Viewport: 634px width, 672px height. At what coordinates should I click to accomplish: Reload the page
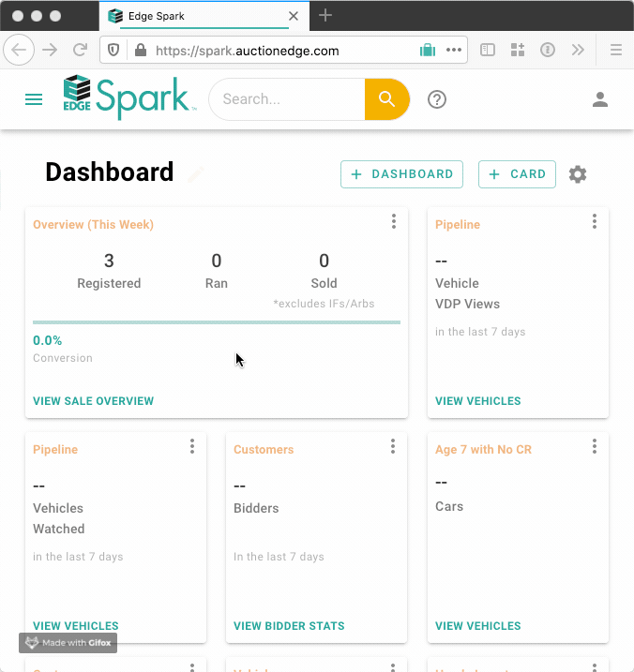point(81,51)
